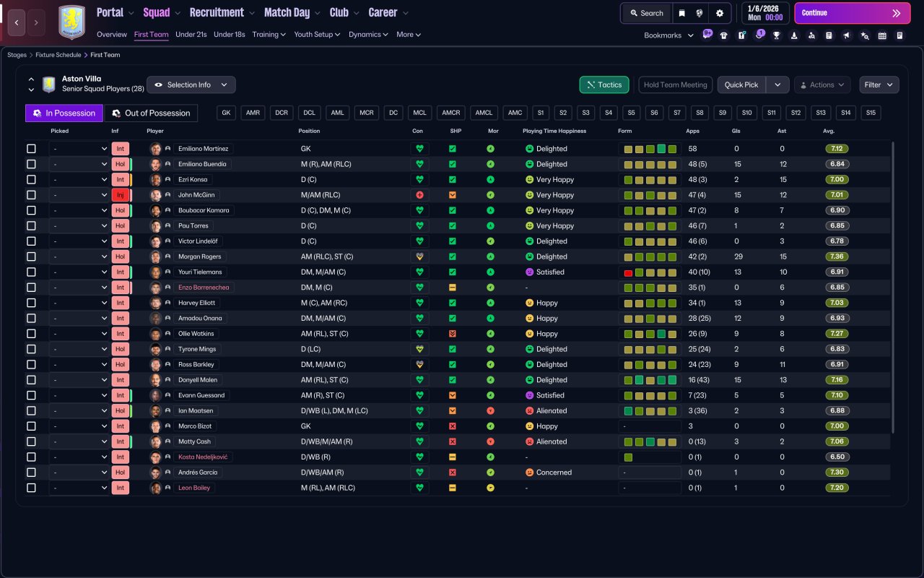This screenshot has height=578, width=924.
Task: Tick the checkbox for Morgan Rogers
Action: pos(31,256)
